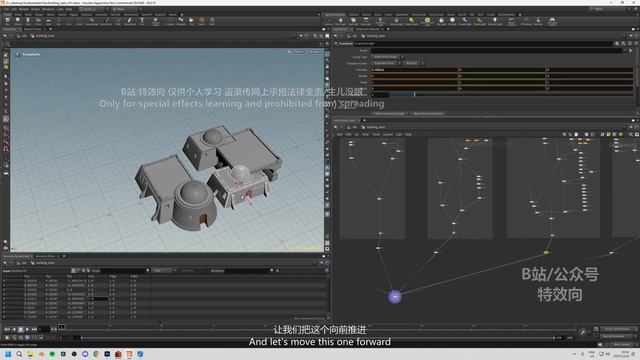This screenshot has width=640, height=360.
Task: Open Windows taskbar Search
Action: pyautogui.click(x=19, y=354)
